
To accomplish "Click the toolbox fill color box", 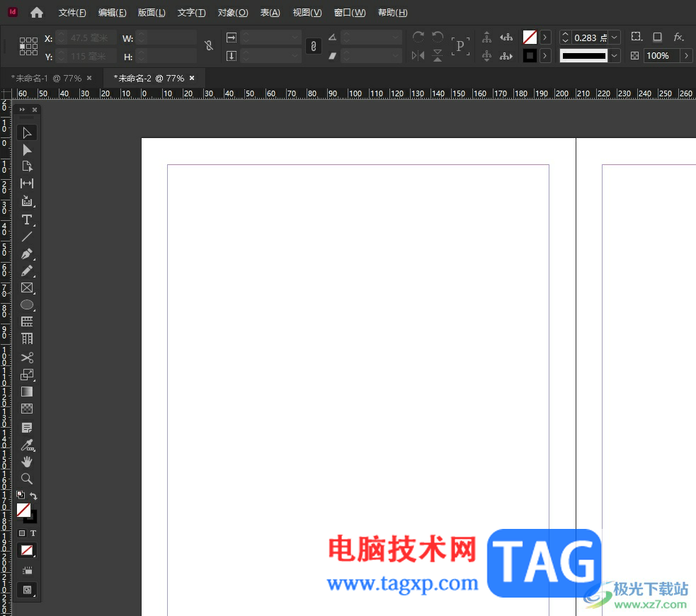I will pyautogui.click(x=23, y=510).
